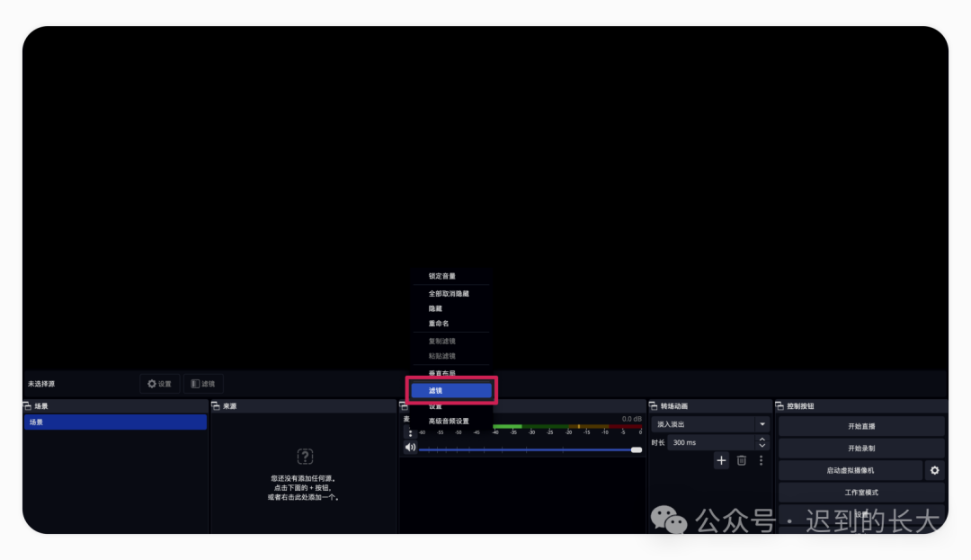The height and width of the screenshot is (560, 971).
Task: Expand the 淡入淡出 transition dropdown
Action: 762,424
